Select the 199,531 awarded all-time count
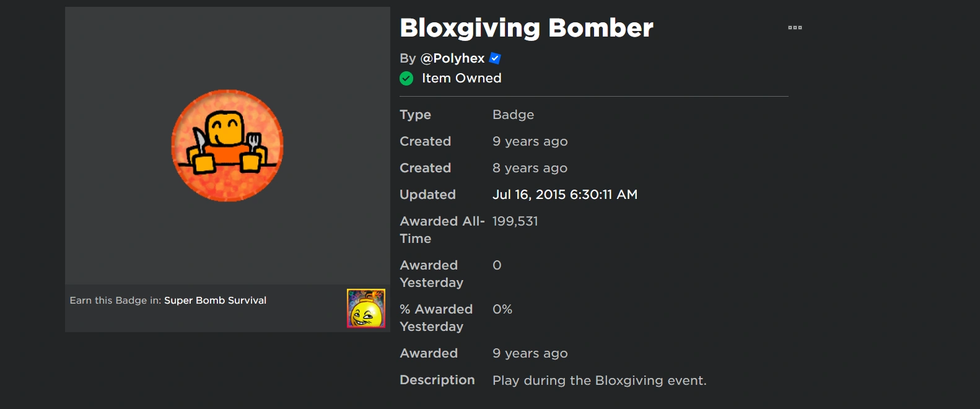980x409 pixels. (515, 221)
